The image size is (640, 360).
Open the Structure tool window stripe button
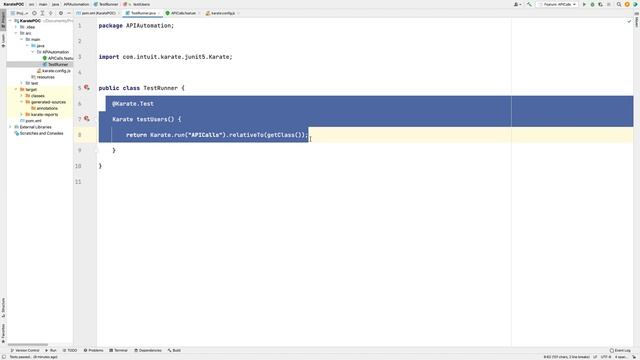3,308
